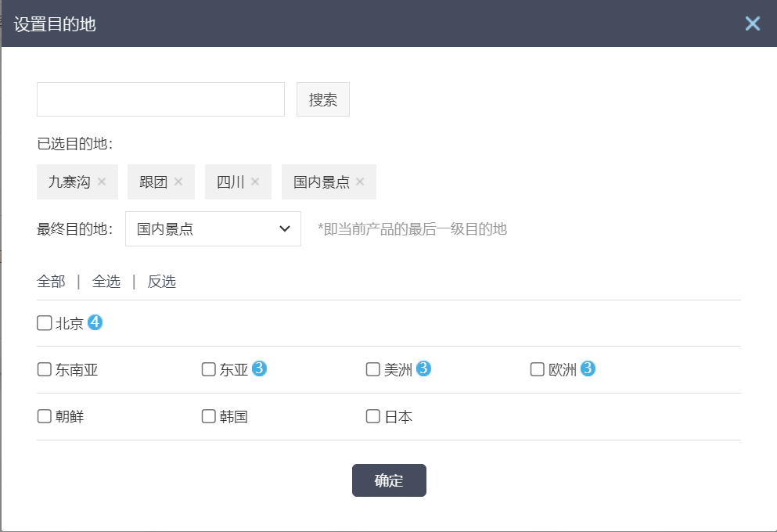This screenshot has height=532, width=777.
Task: Check the 北京 checkbox
Action: pos(45,322)
